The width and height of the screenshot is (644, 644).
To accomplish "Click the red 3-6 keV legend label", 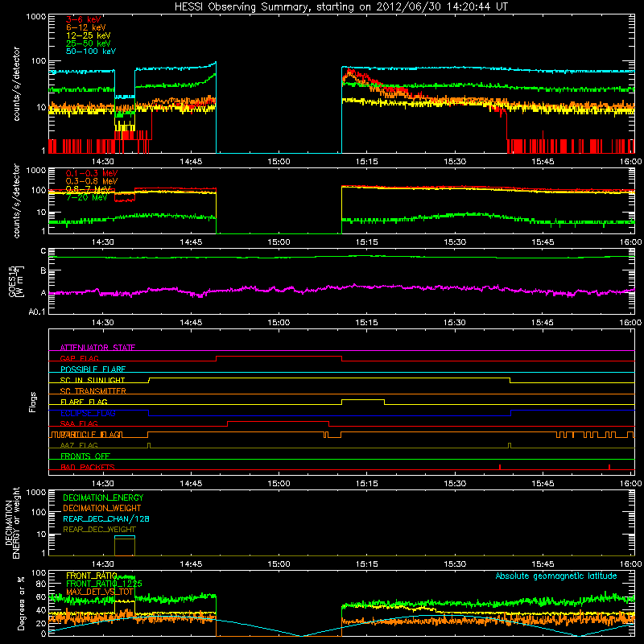I will (84, 19).
